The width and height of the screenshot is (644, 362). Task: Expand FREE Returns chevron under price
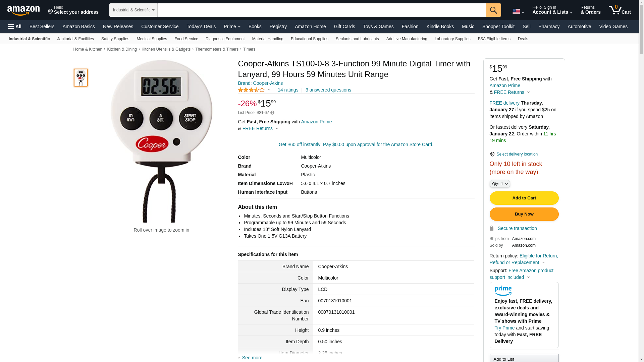click(277, 128)
